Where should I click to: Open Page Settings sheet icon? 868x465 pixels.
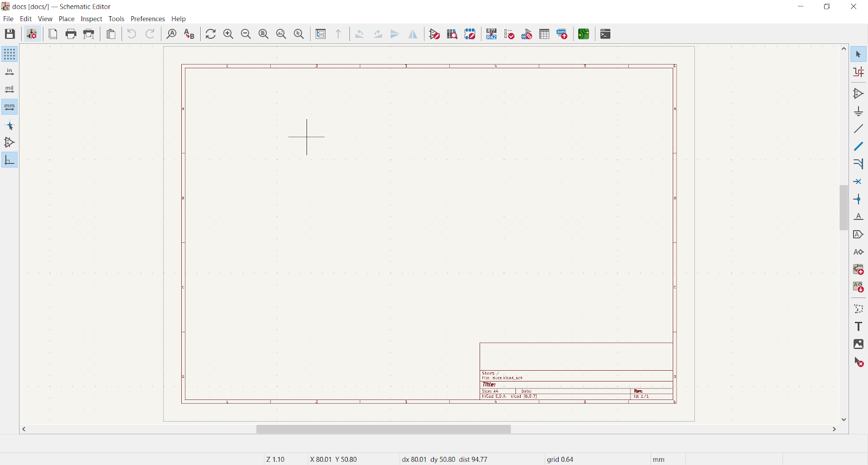[53, 34]
